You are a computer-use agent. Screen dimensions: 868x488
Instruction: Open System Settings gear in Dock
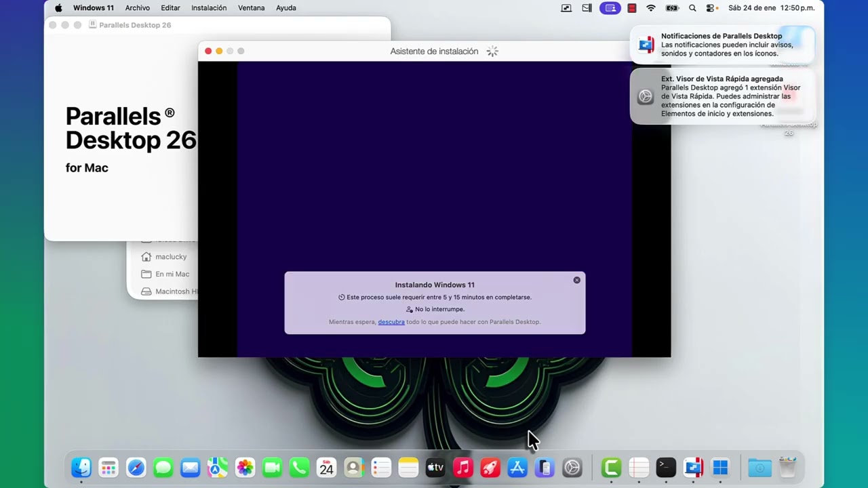coord(572,468)
